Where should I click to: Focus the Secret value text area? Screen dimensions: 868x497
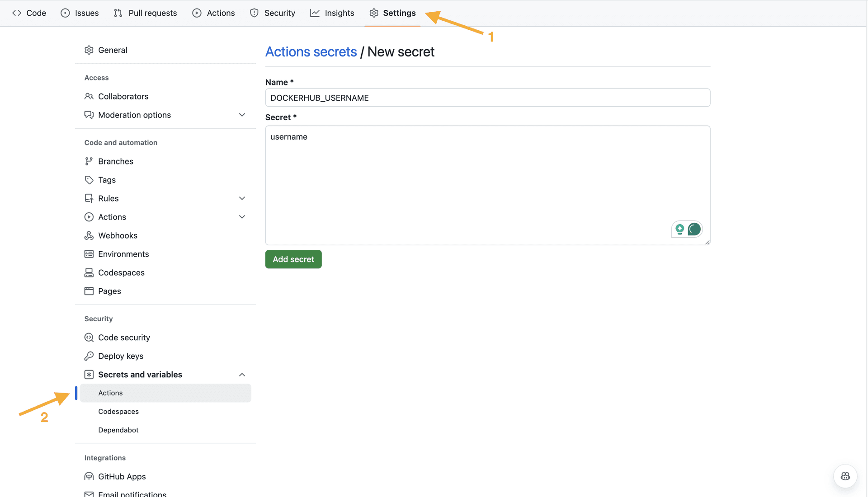(x=488, y=185)
